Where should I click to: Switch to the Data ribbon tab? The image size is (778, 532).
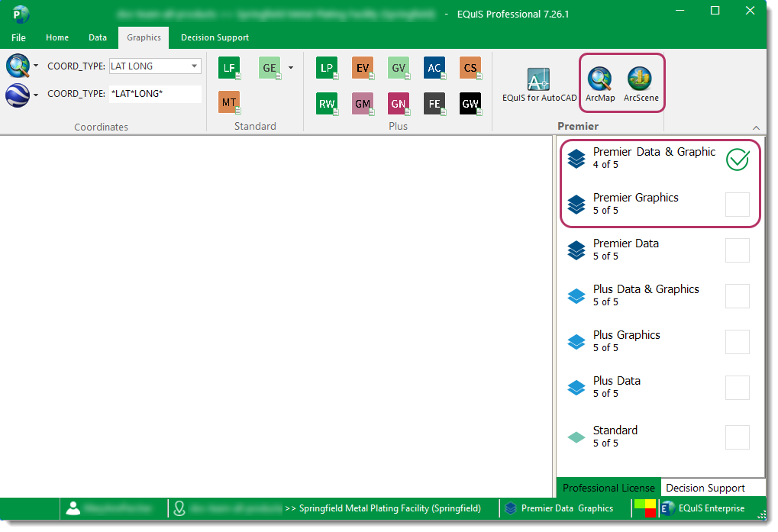click(x=98, y=37)
